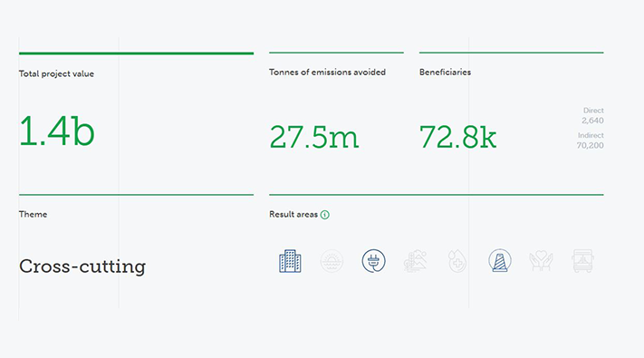Click the Theme heading
This screenshot has height=358, width=644.
[33, 214]
